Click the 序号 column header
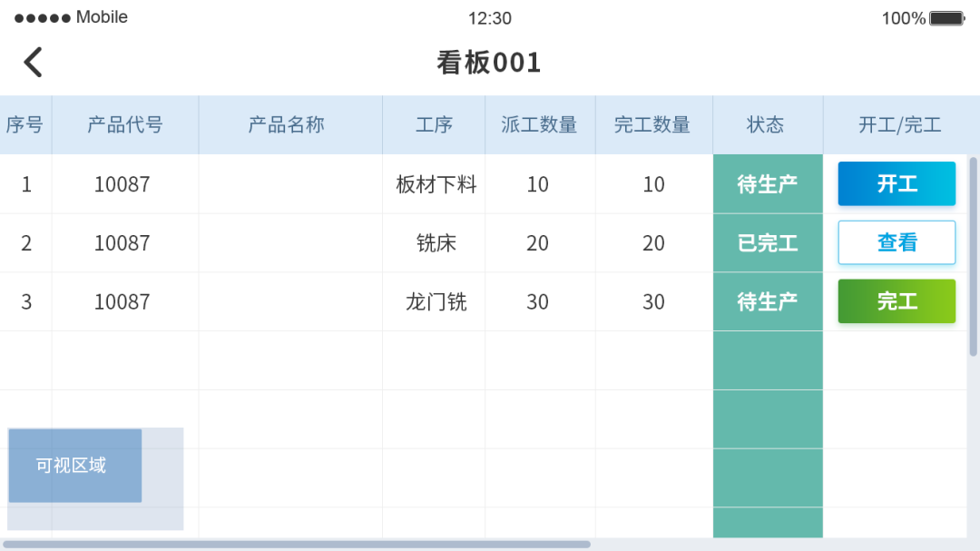The width and height of the screenshot is (980, 551). coord(26,124)
